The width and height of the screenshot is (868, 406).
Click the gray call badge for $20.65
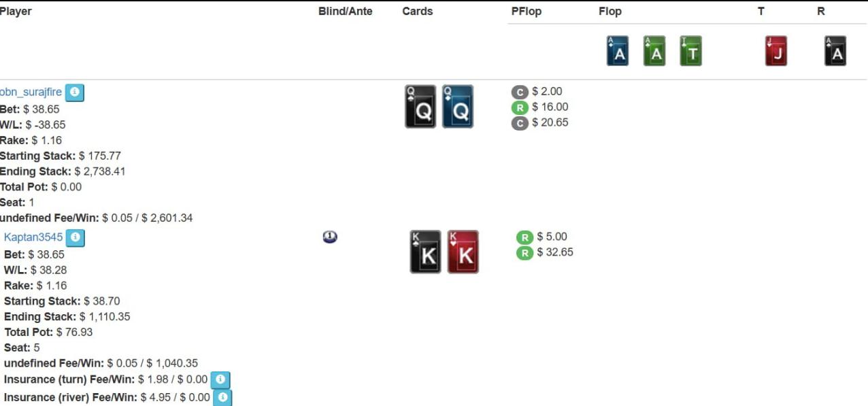[520, 123]
